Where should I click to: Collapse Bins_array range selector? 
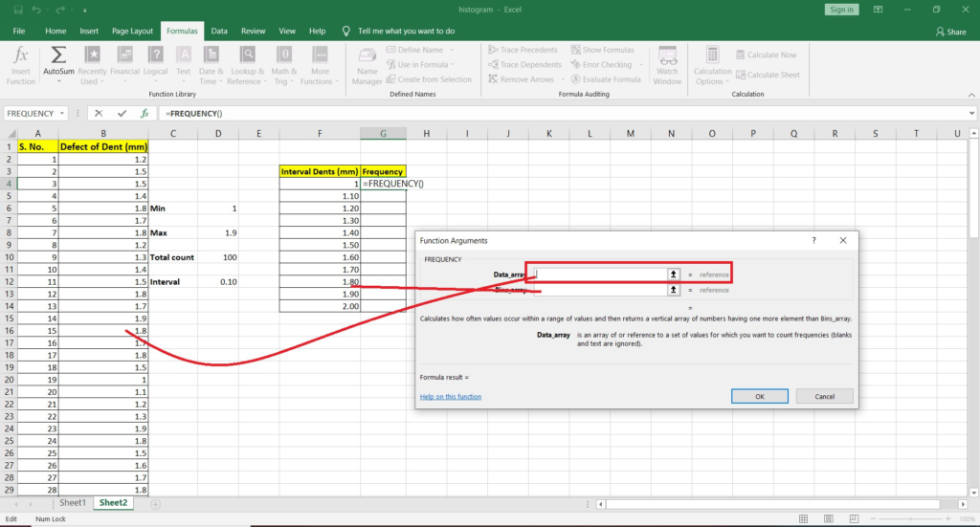tap(673, 290)
